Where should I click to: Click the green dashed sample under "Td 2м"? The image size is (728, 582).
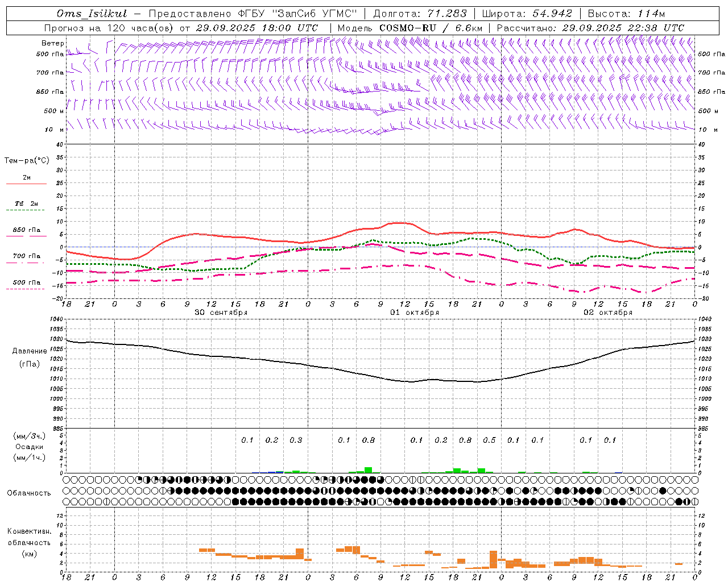pyautogui.click(x=25, y=210)
